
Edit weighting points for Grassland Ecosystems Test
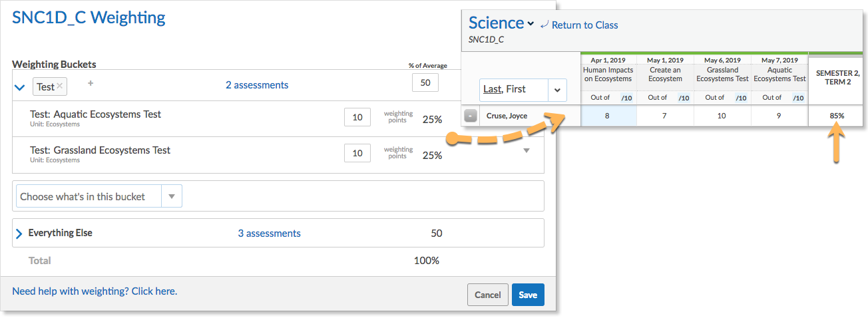coord(357,153)
